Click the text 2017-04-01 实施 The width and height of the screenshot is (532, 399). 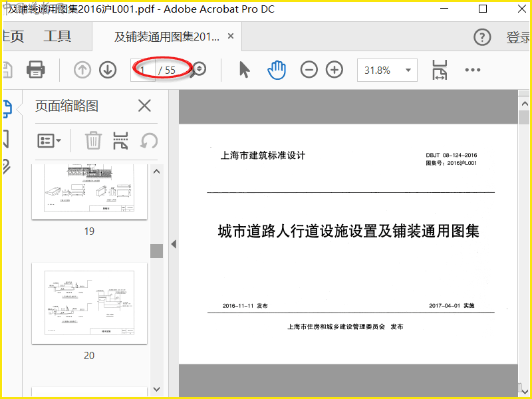452,306
